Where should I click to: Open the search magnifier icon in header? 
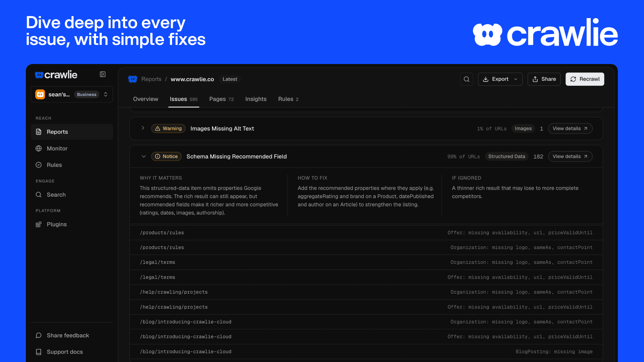466,79
